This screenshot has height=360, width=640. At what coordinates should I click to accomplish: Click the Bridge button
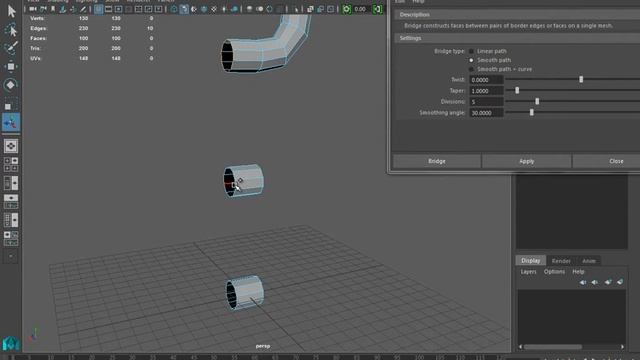pyautogui.click(x=437, y=161)
